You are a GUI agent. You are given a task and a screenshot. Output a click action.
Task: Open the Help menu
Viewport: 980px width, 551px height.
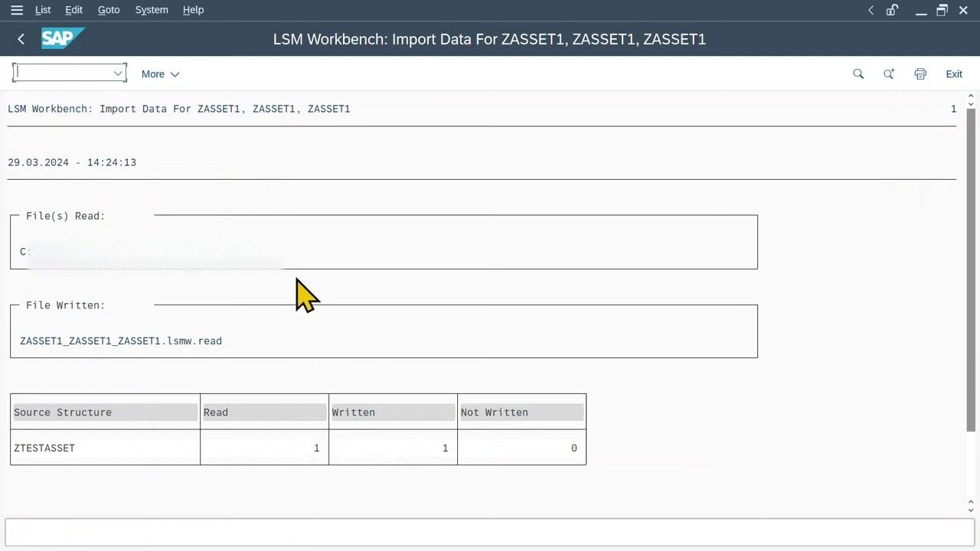(x=193, y=10)
